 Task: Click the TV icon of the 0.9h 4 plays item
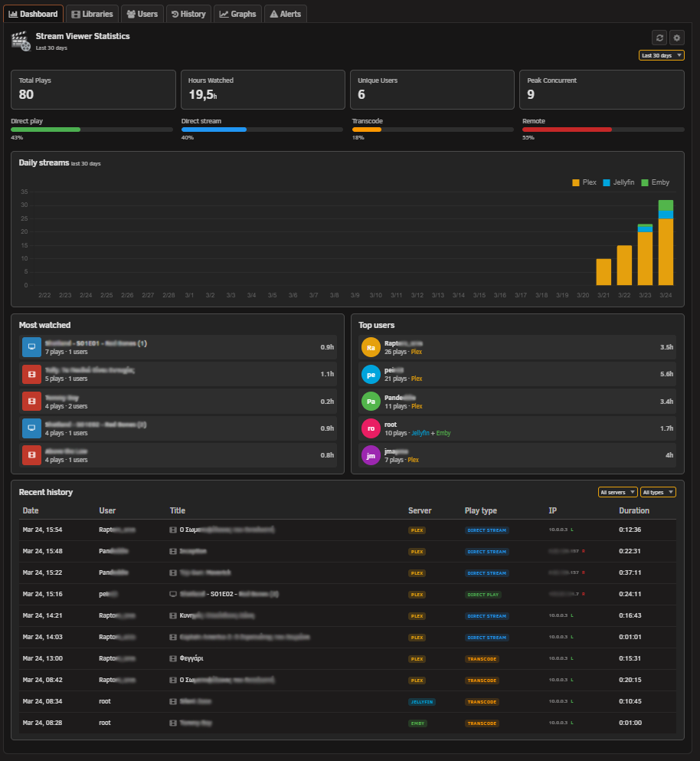coord(31,428)
